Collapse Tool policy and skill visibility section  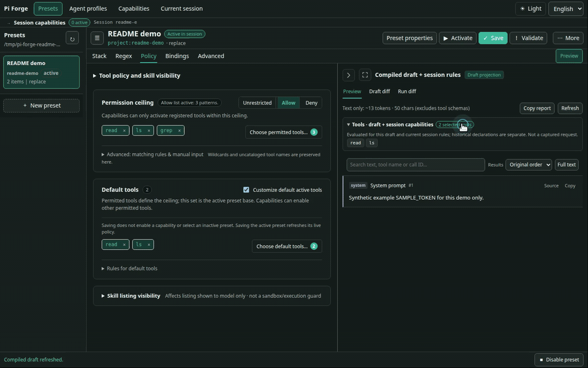pyautogui.click(x=137, y=76)
